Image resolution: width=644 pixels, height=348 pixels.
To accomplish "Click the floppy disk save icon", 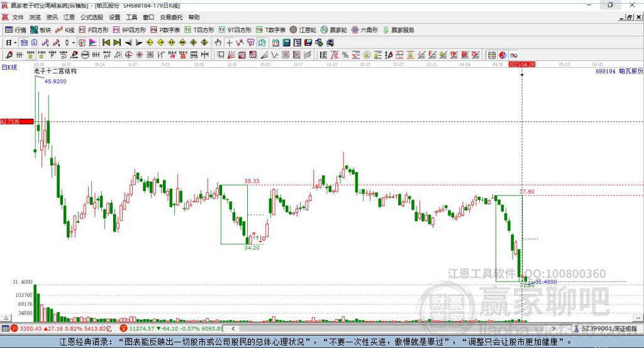I will [x=308, y=43].
